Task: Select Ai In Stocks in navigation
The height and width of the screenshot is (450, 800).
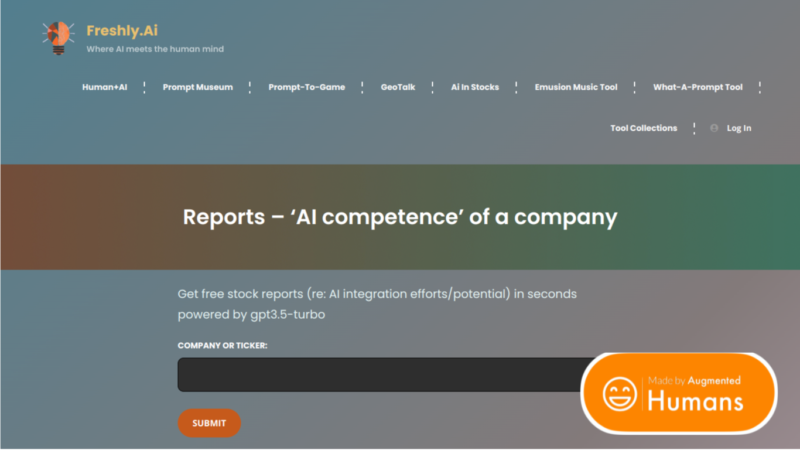Action: 474,87
